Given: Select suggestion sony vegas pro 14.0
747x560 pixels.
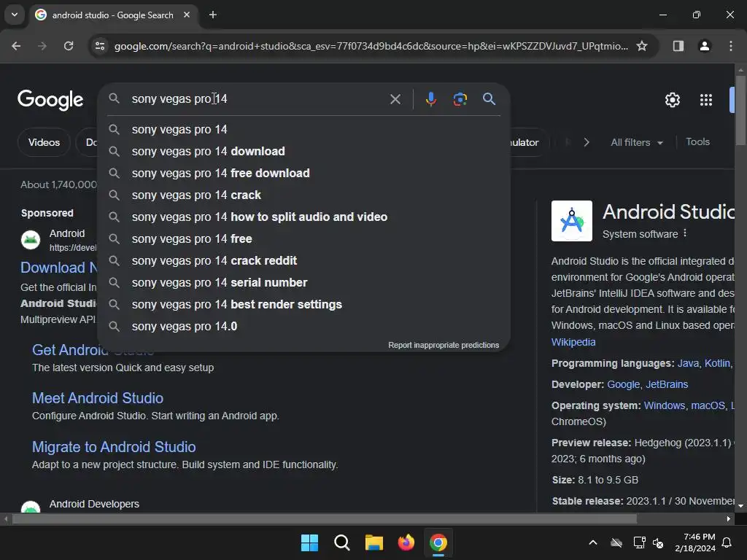Looking at the screenshot, I should [x=303, y=327].
